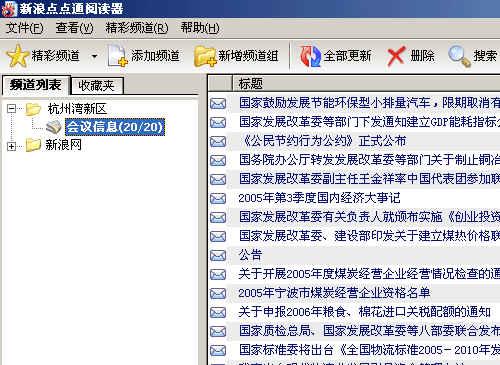The height and width of the screenshot is (365, 500).
Task: Click the 删除 toolbar label
Action: (x=422, y=56)
